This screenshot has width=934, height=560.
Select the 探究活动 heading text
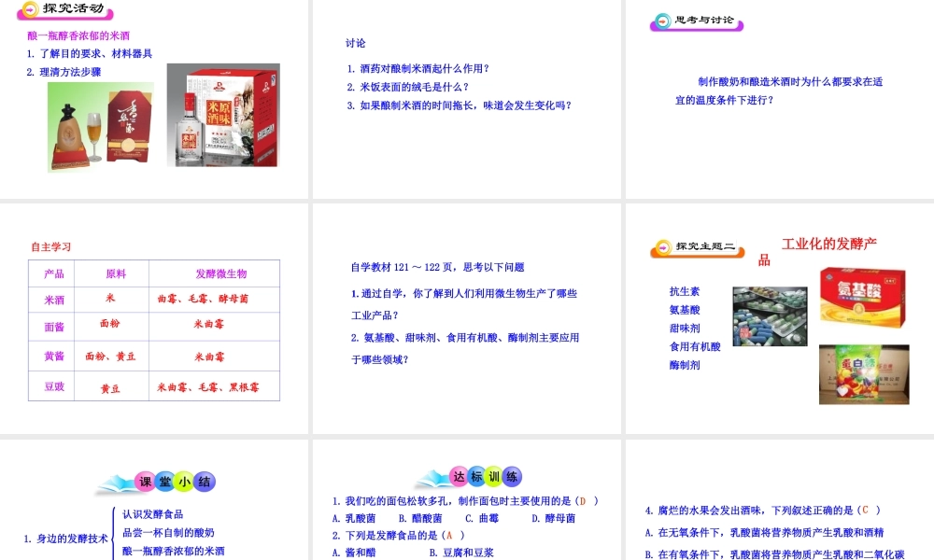[73, 9]
